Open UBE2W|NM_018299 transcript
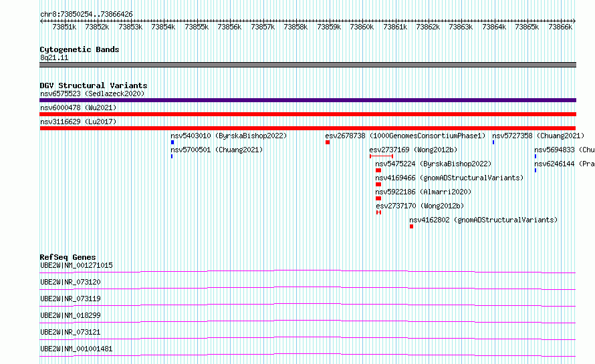The height and width of the screenshot is (364, 595). [x=70, y=315]
